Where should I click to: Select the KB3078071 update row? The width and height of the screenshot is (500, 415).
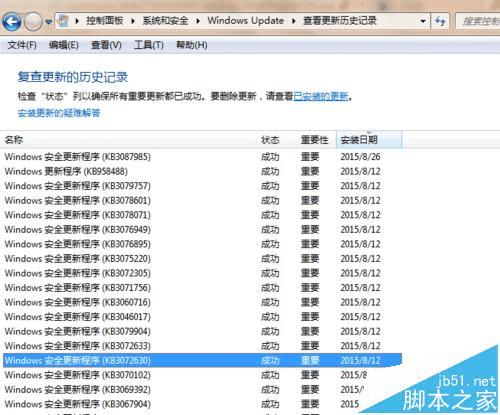point(202,215)
